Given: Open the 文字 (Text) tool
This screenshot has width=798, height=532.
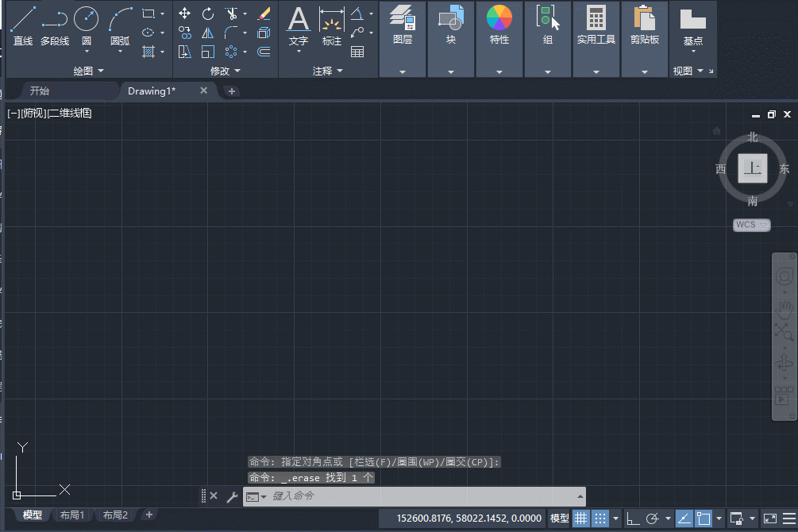Looking at the screenshot, I should [x=299, y=26].
